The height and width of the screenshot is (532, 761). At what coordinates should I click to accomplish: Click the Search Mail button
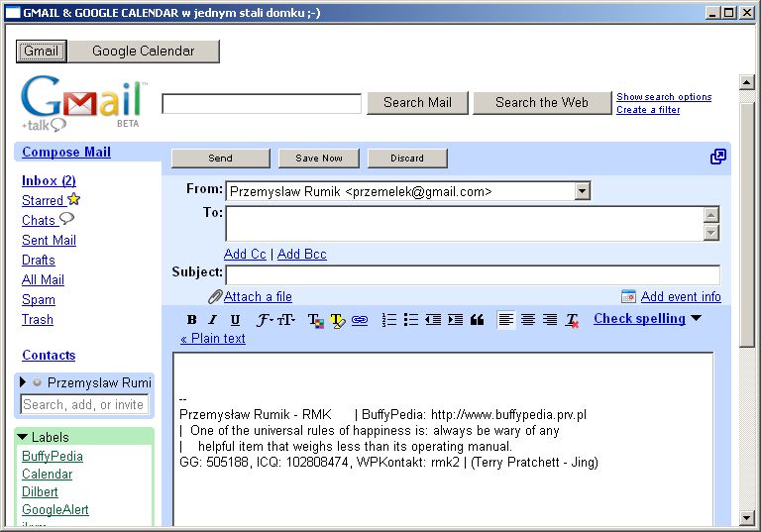(x=417, y=102)
